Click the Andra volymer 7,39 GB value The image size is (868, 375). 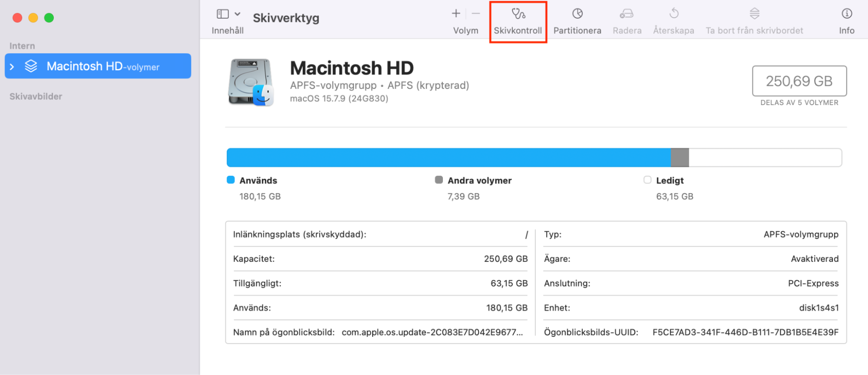[464, 196]
